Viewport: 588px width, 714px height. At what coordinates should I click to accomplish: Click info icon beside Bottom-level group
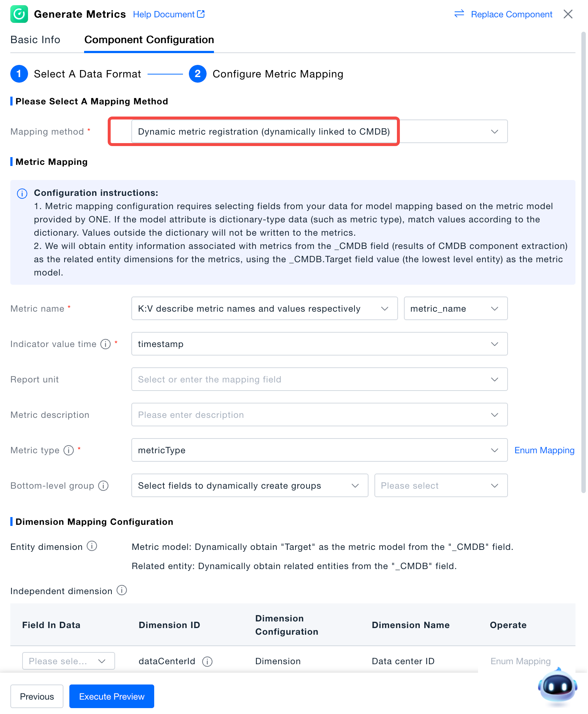point(103,486)
